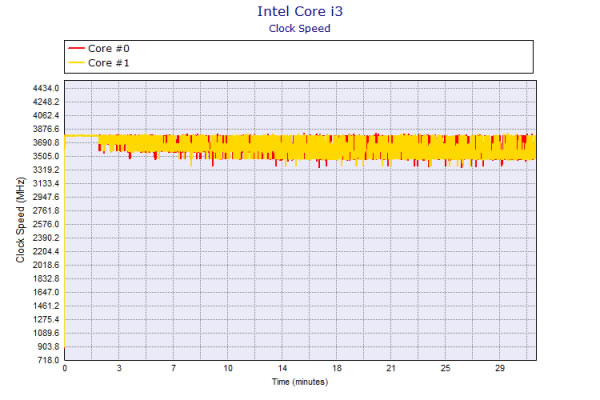This screenshot has width=600, height=400.
Task: Click the 2204.4 y-axis value
Action: (x=46, y=251)
